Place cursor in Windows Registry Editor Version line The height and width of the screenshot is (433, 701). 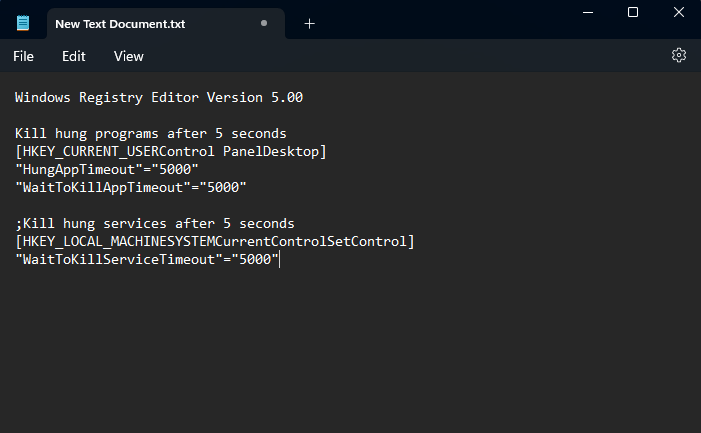point(159,98)
